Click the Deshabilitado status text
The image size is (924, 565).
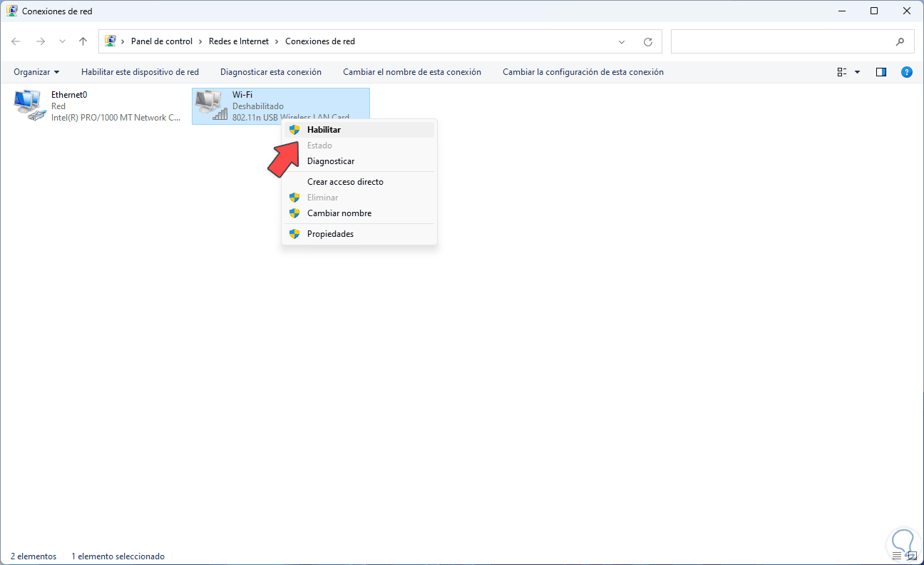(258, 106)
